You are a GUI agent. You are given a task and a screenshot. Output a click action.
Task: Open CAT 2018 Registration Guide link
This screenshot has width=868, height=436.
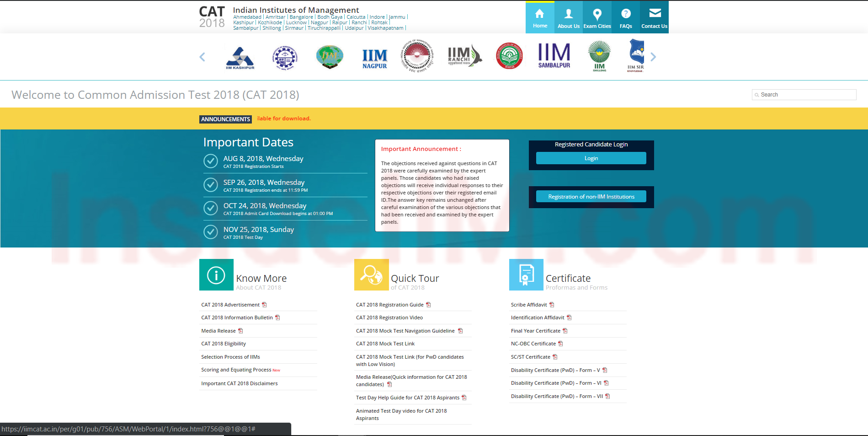[390, 305]
